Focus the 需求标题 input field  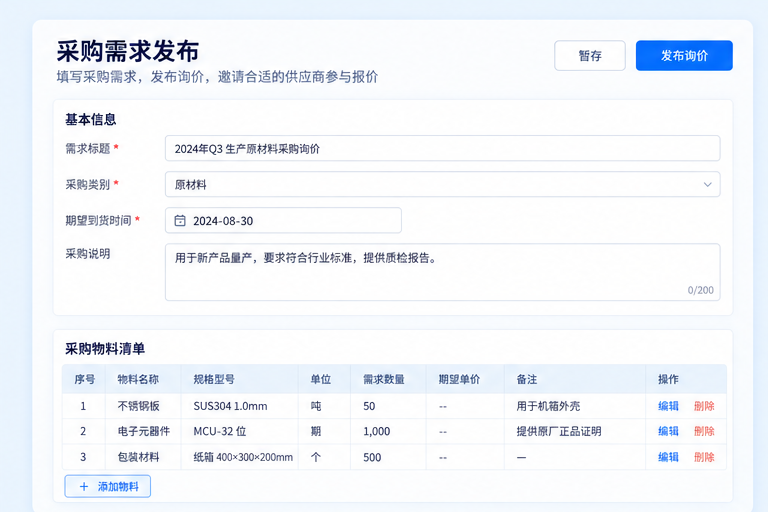tap(442, 148)
